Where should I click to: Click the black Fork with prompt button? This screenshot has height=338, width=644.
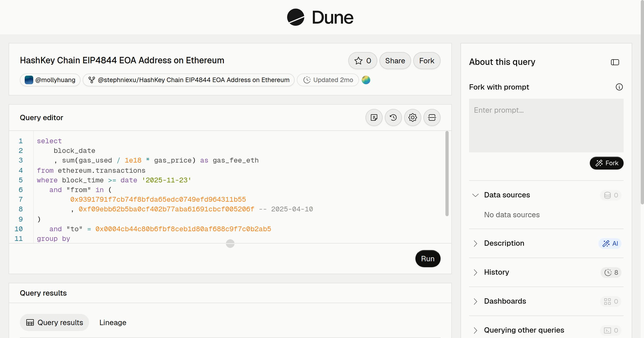pyautogui.click(x=606, y=163)
